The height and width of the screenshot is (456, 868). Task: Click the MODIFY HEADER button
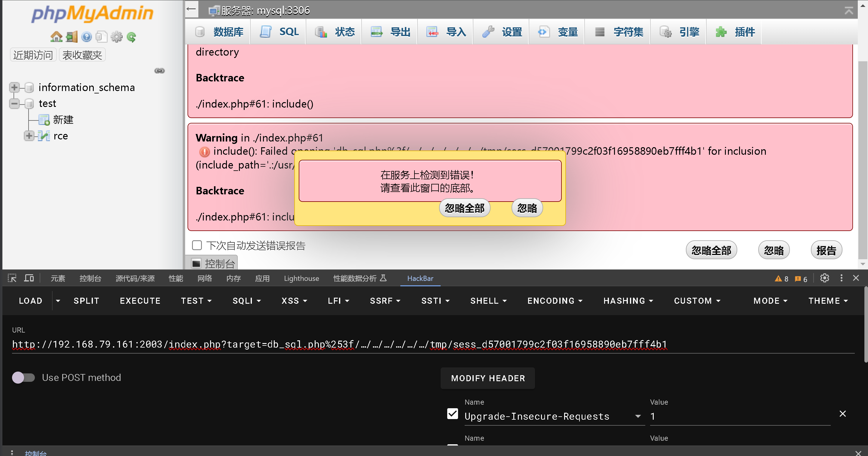[487, 378]
